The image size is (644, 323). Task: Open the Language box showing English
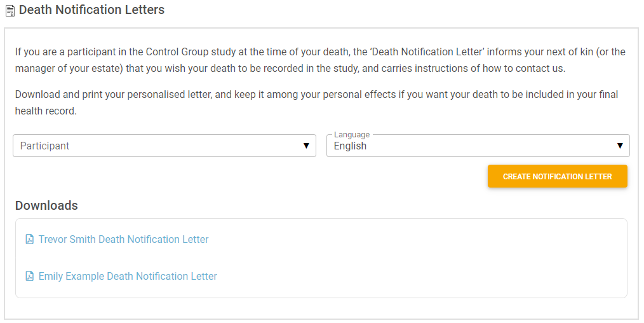point(478,146)
